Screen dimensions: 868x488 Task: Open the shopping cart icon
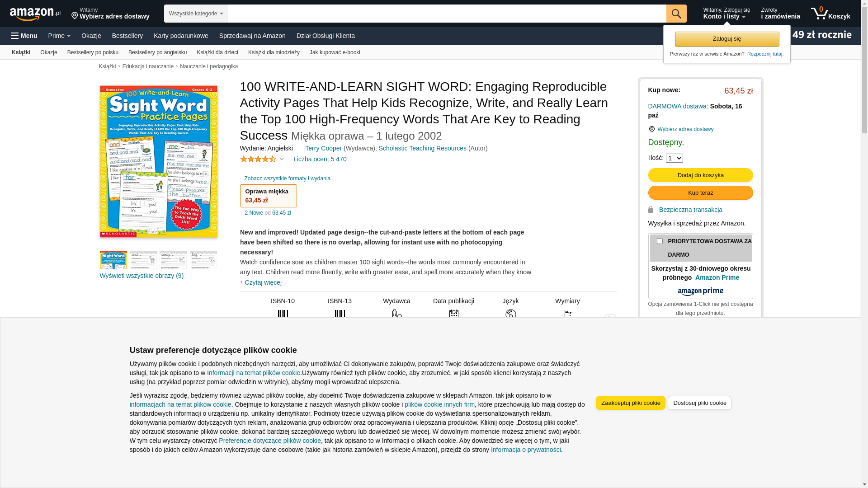pos(819,14)
